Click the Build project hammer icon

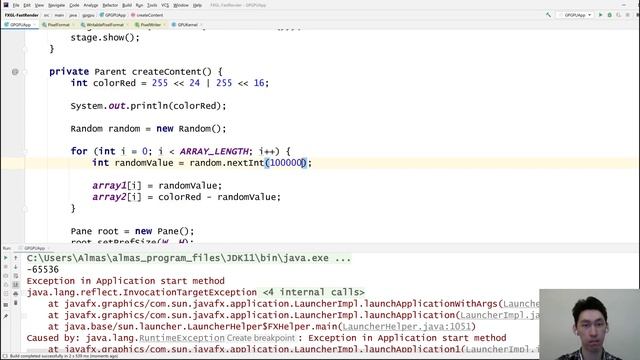549,15
